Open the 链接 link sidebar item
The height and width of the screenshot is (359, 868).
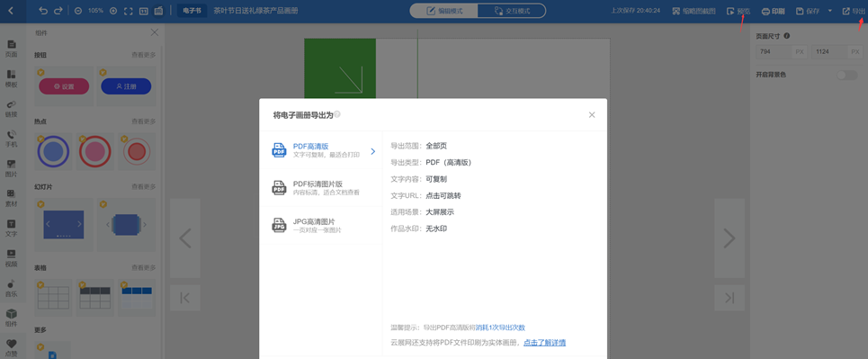click(x=11, y=109)
